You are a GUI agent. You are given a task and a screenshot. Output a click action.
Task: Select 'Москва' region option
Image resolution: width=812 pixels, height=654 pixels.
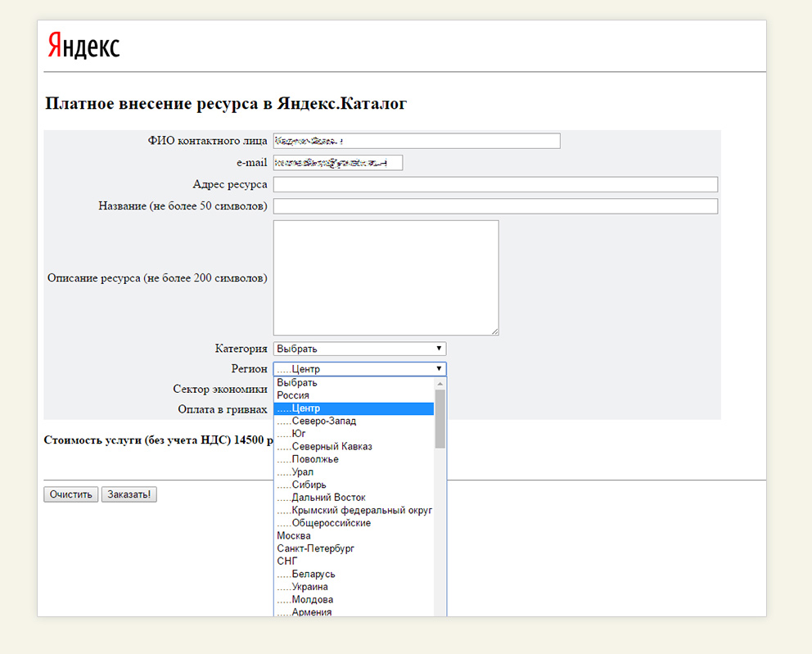[x=354, y=536]
